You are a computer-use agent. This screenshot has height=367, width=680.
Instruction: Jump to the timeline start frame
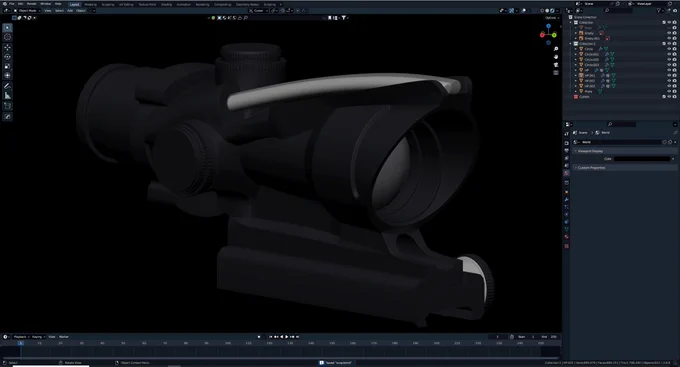click(x=271, y=337)
